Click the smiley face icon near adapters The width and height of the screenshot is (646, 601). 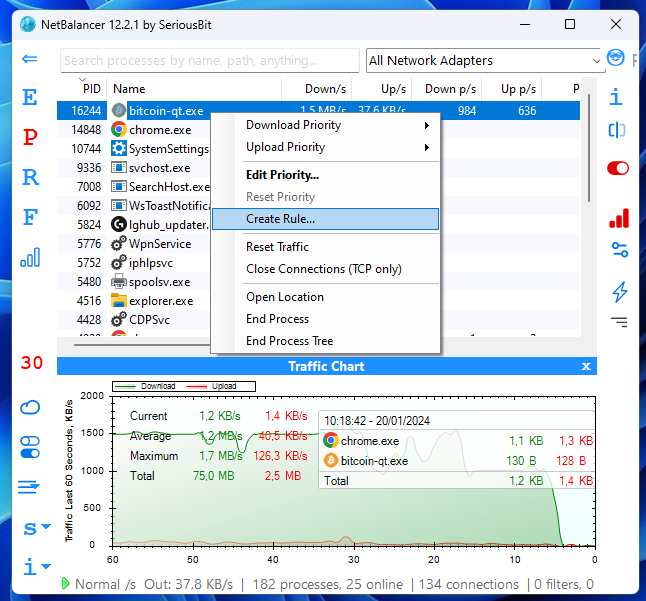coord(616,58)
